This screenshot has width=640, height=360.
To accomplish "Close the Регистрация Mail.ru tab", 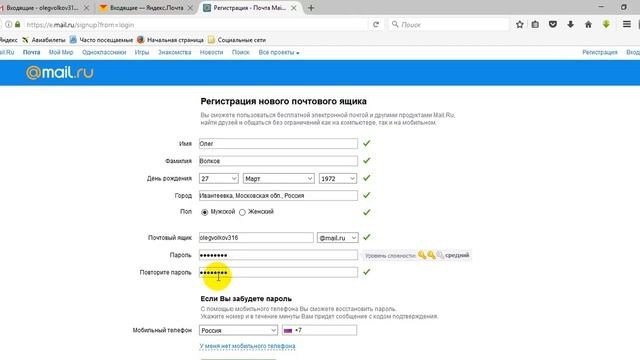I will tap(293, 8).
